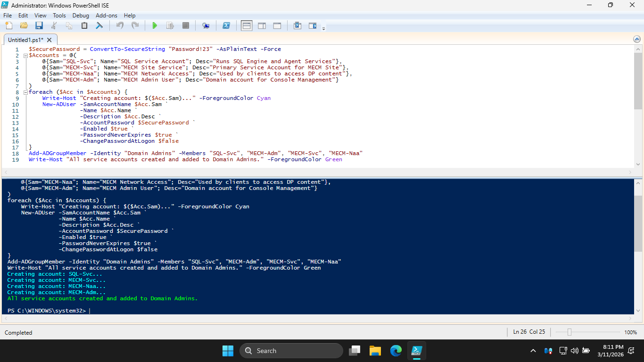Image resolution: width=644 pixels, height=362 pixels.
Task: Open the Debug menu
Action: [x=81, y=16]
